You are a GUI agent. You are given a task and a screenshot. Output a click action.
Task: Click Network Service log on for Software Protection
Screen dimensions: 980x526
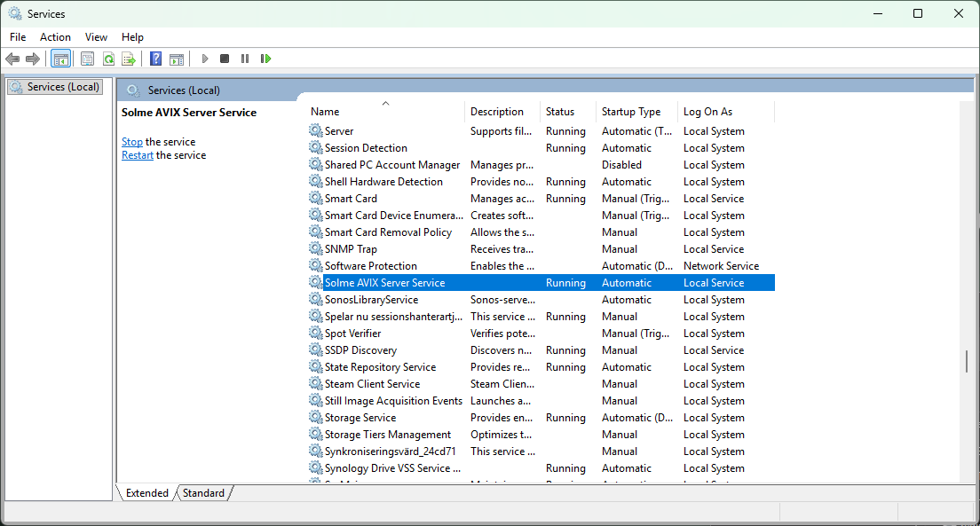pos(721,265)
